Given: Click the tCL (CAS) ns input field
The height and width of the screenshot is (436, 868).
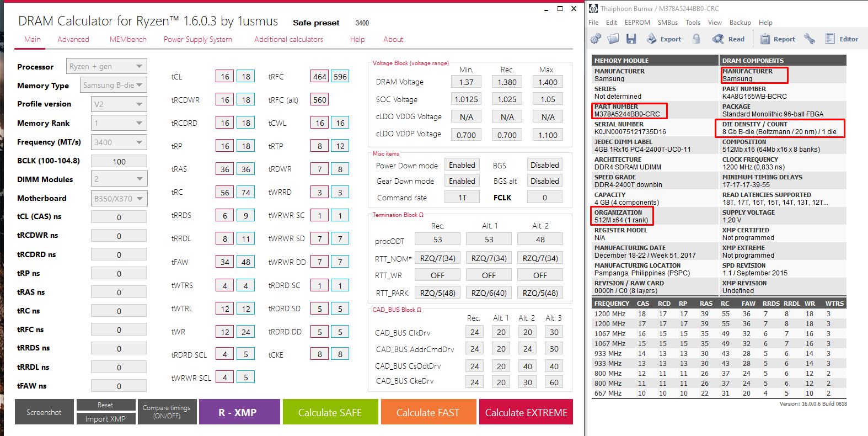Looking at the screenshot, I should coord(119,217).
